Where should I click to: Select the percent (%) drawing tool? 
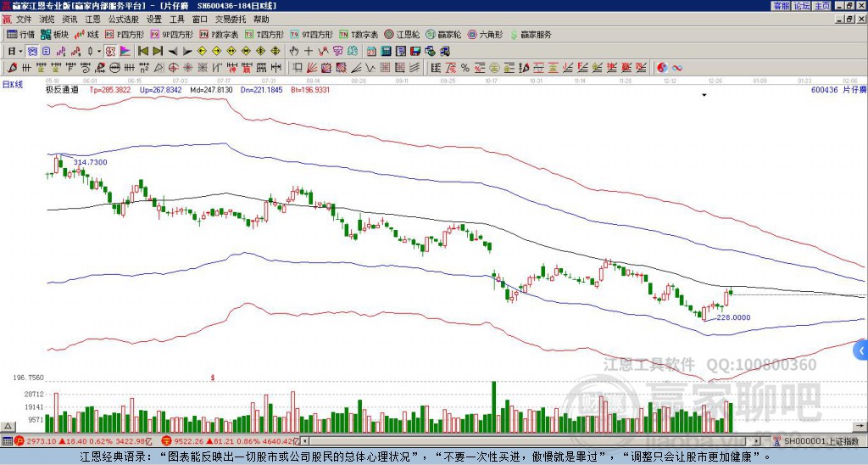point(465,68)
